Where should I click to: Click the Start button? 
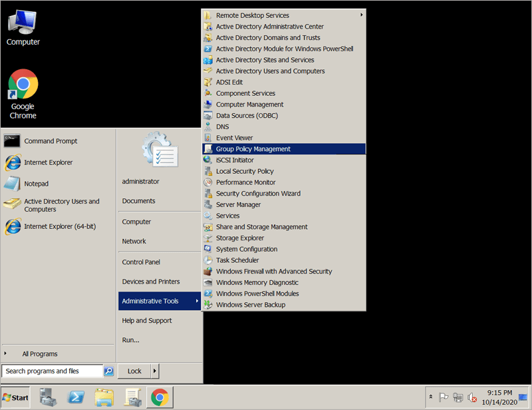pos(16,398)
